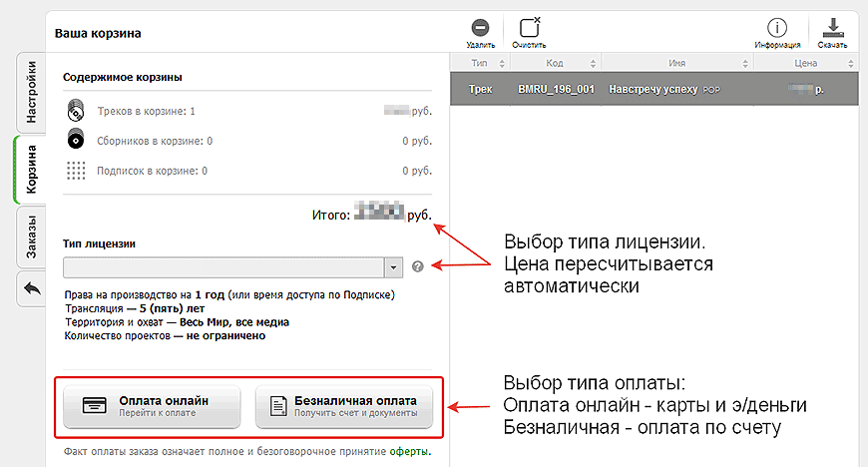
Task: Expand the Тип лицензии dropdown arrow
Action: [393, 267]
